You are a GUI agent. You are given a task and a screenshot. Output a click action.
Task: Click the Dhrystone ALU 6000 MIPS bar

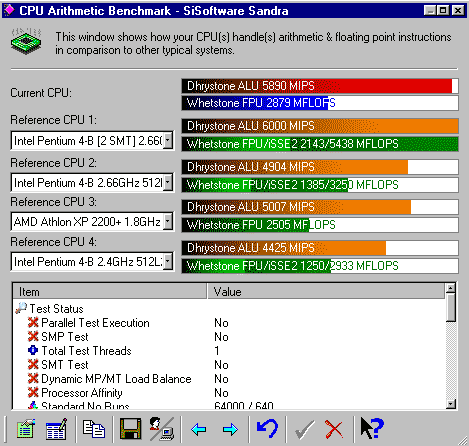click(320, 126)
